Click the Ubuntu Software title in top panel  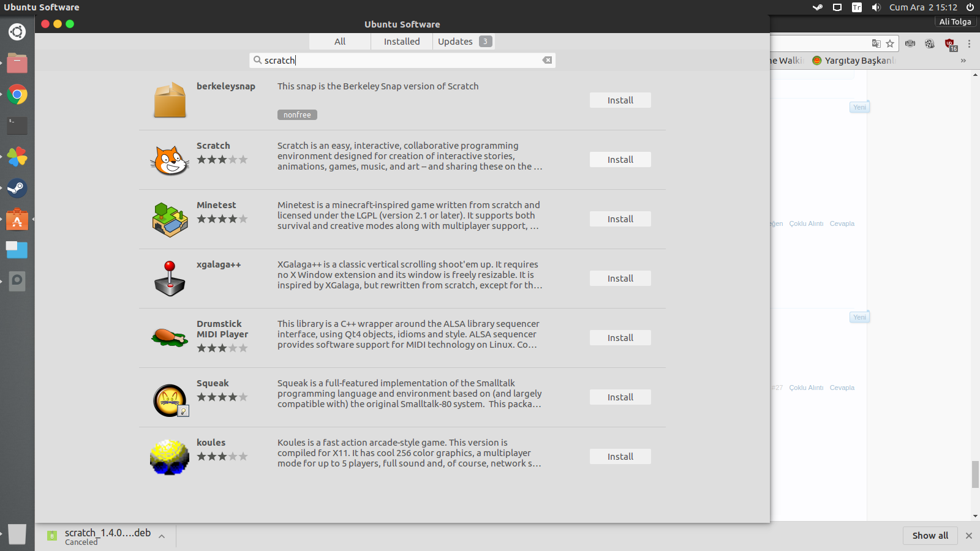(x=42, y=7)
